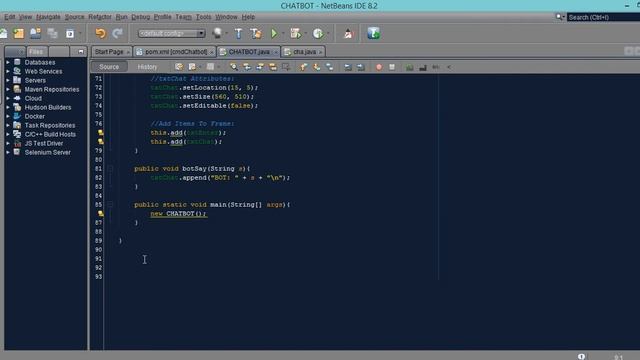Toggle Highlight Search in the editor toolbar
The height and width of the screenshot is (360, 640).
[273, 67]
